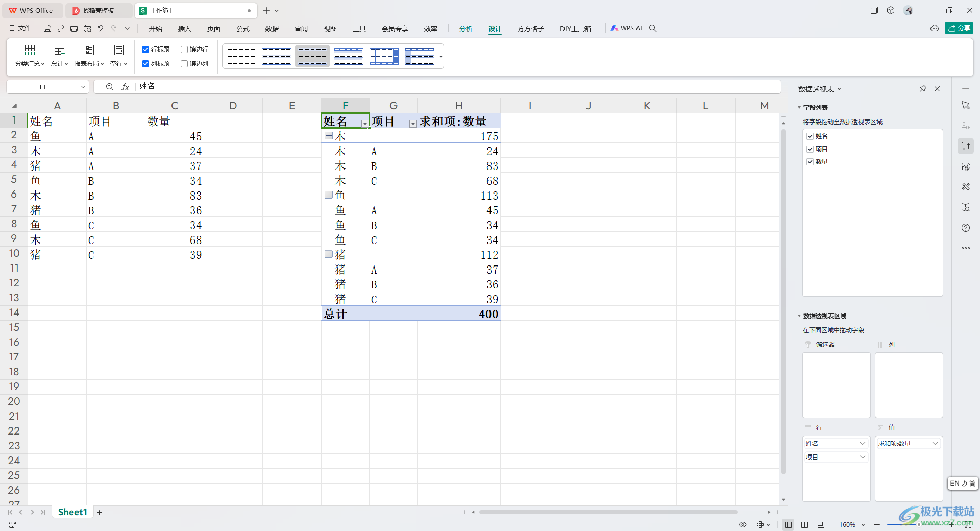Collapse the 木 group in pivot table
Viewport: 980px width, 531px height.
click(329, 136)
